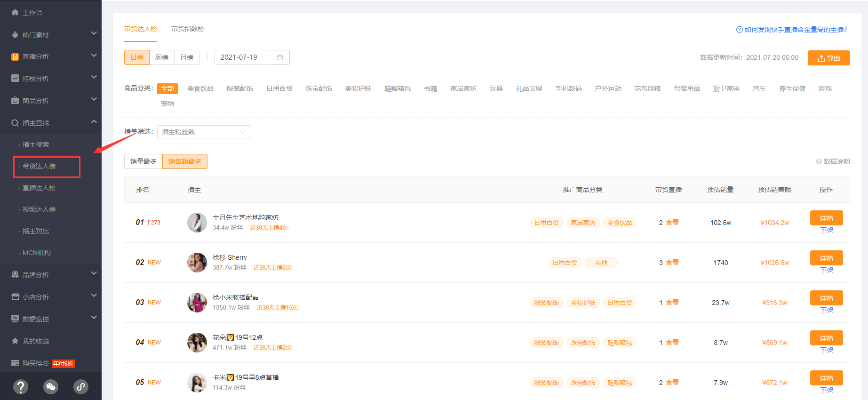Select 全部 product category
This screenshot has height=400, width=868.
167,88
